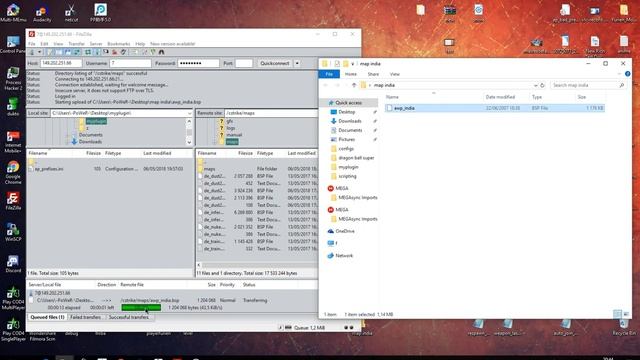Open the Site Manager dropdown arrow
Screen dimensions: 640x360
(x=40, y=52)
